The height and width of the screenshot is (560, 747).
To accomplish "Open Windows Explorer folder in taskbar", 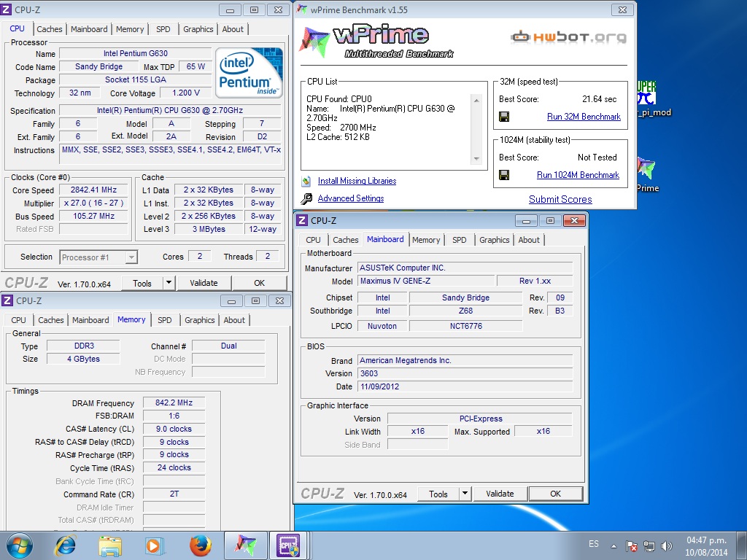I will click(110, 545).
